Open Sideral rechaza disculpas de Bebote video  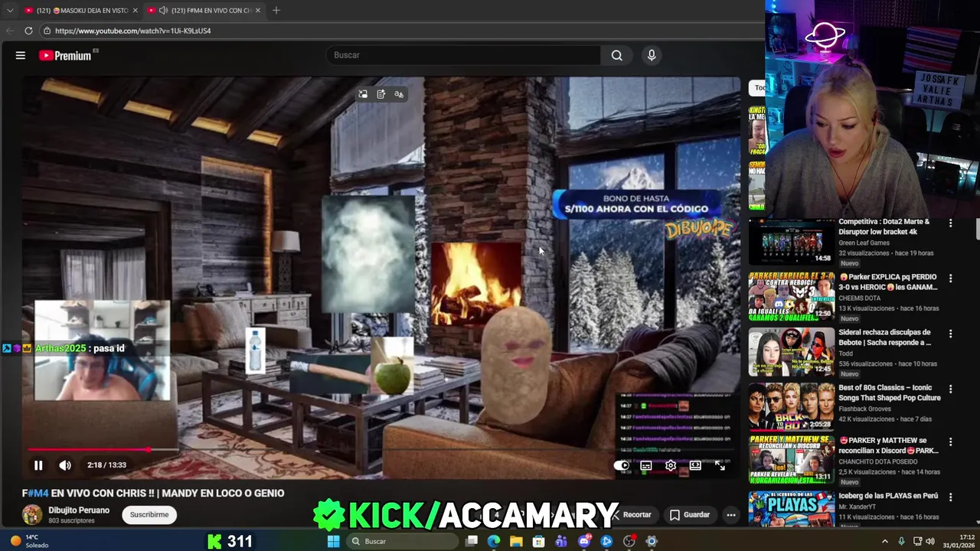point(884,337)
